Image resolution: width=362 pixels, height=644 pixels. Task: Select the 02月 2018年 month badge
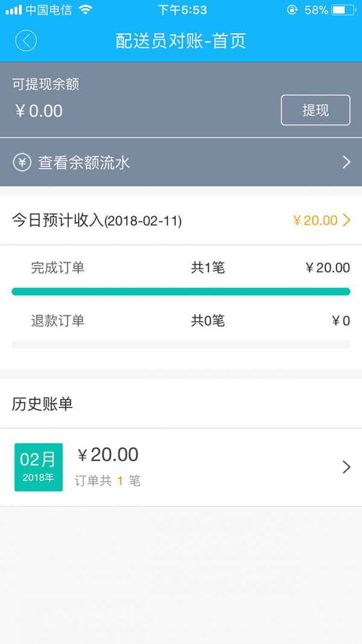tap(38, 467)
